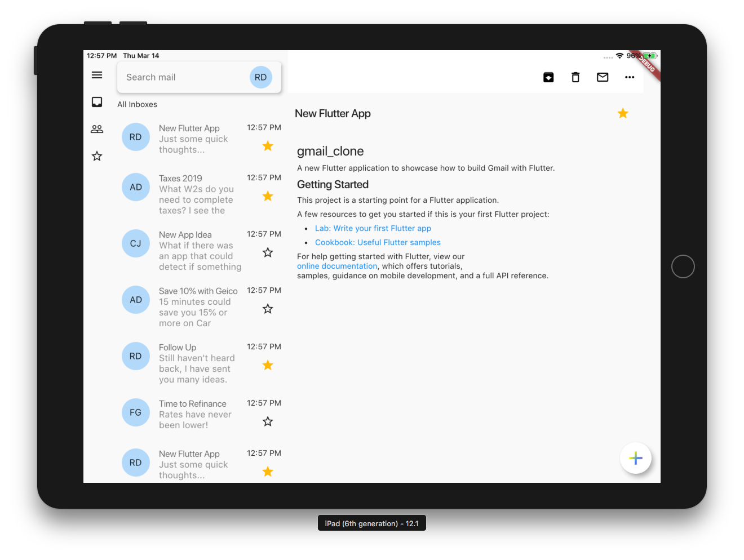744x560 pixels.
Task: Open the RD account avatar in search bar
Action: 260,77
